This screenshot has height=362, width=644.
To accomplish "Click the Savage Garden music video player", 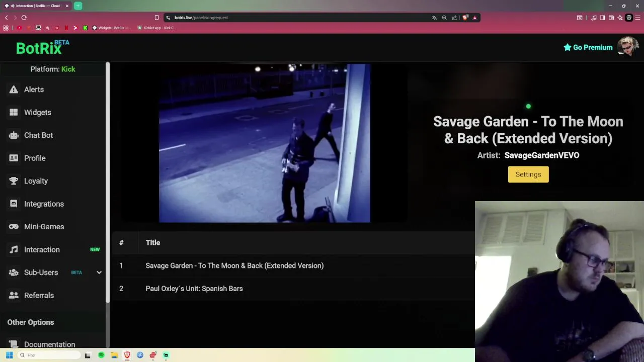I will 265,143.
